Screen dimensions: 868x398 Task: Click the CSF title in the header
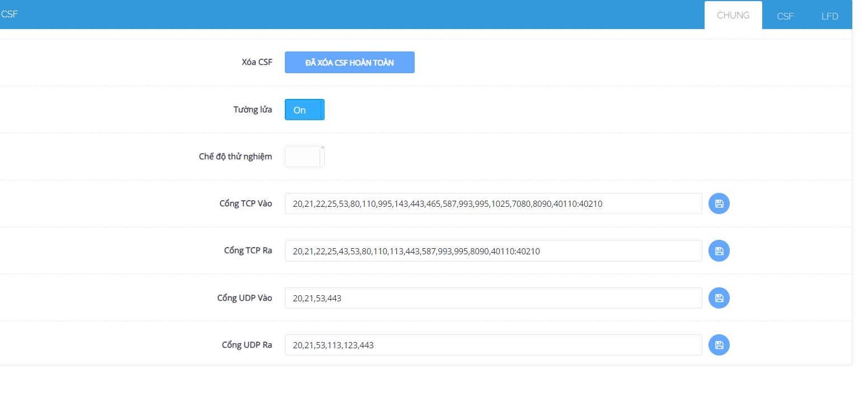[x=10, y=15]
